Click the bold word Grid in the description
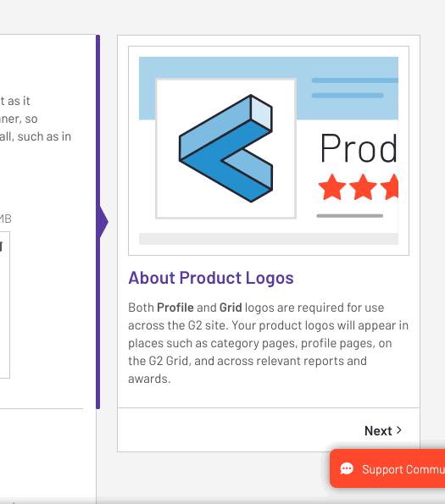The image size is (445, 504). tap(231, 307)
